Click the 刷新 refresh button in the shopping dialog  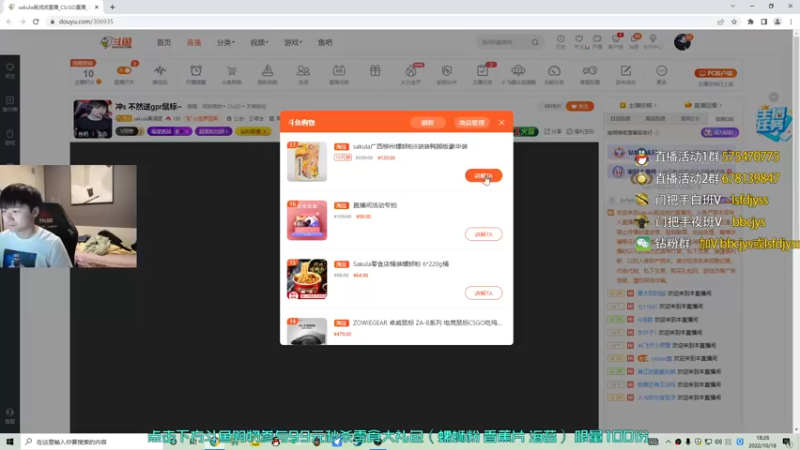[x=428, y=122]
